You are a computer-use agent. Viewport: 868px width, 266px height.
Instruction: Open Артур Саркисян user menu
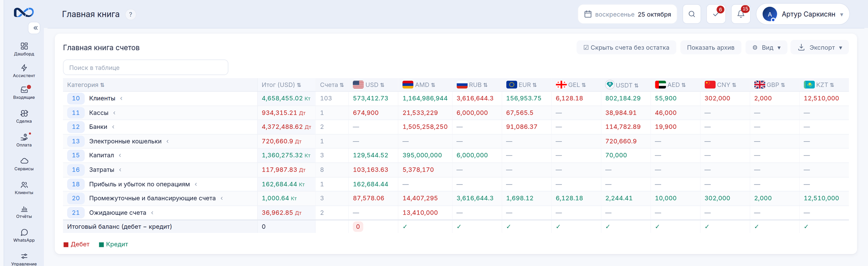pos(803,14)
